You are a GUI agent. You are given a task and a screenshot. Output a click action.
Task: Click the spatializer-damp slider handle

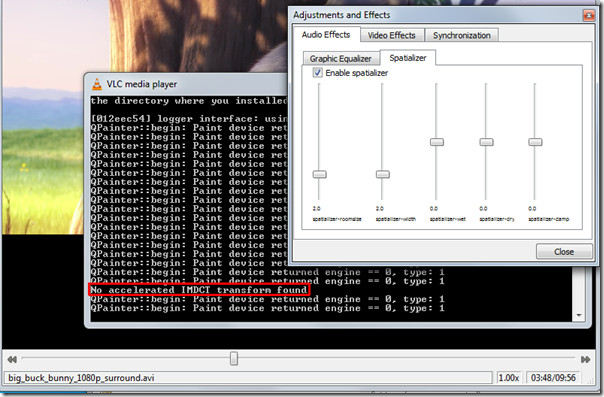pos(535,142)
